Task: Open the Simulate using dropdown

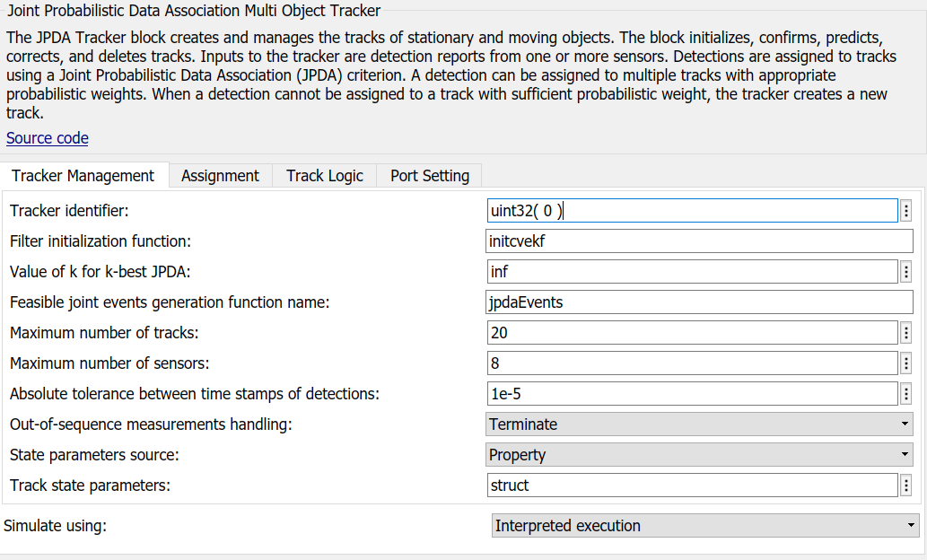Action: tap(705, 526)
